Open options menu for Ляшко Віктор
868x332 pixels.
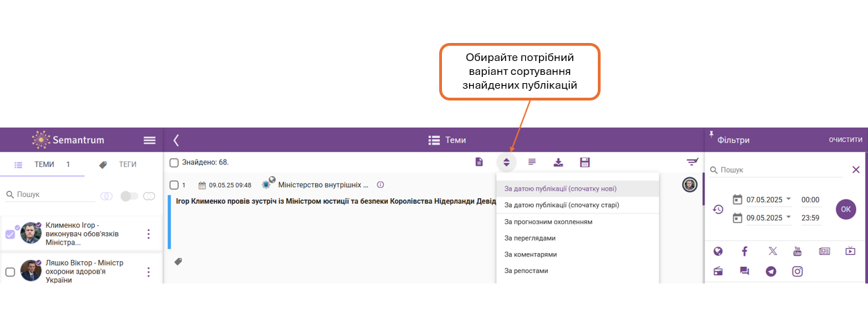(148, 272)
